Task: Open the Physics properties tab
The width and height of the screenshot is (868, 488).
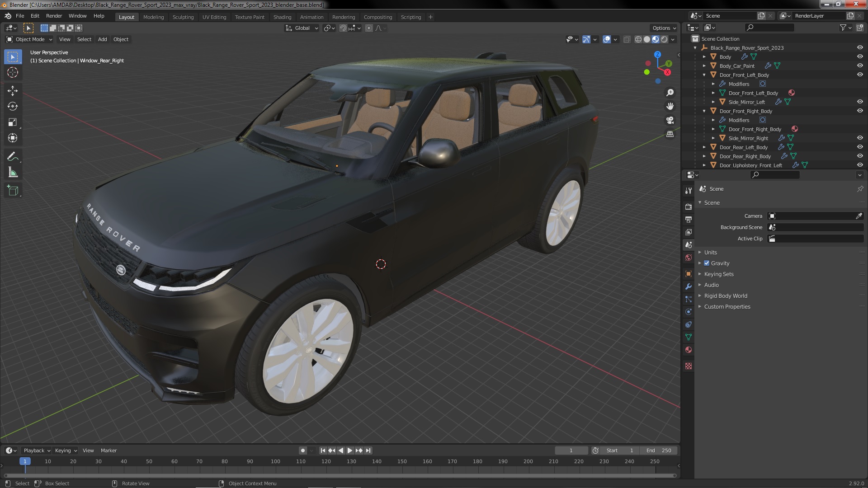Action: [x=688, y=312]
